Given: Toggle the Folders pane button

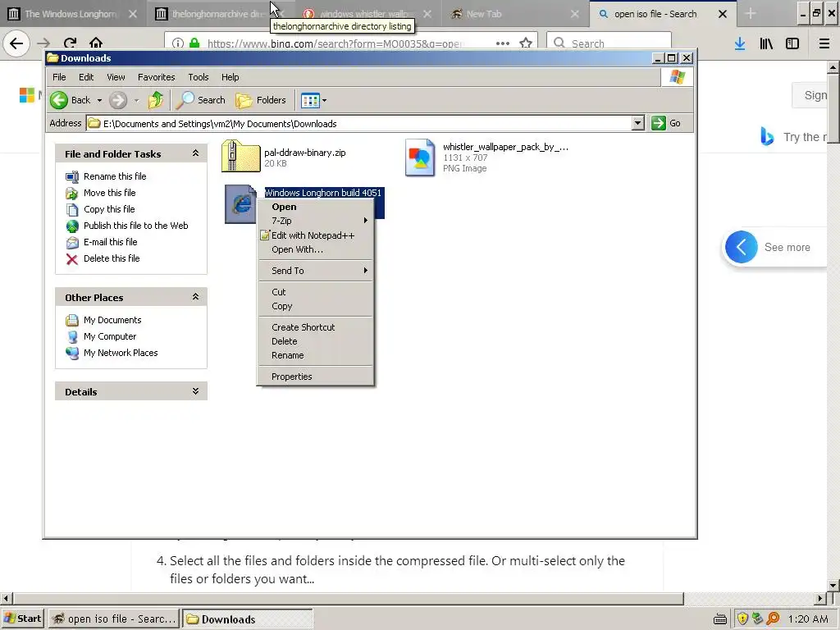Looking at the screenshot, I should (261, 100).
